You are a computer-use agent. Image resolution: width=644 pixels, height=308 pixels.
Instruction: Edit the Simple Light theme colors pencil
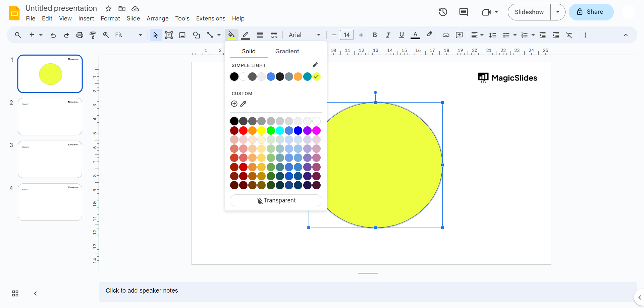(315, 65)
